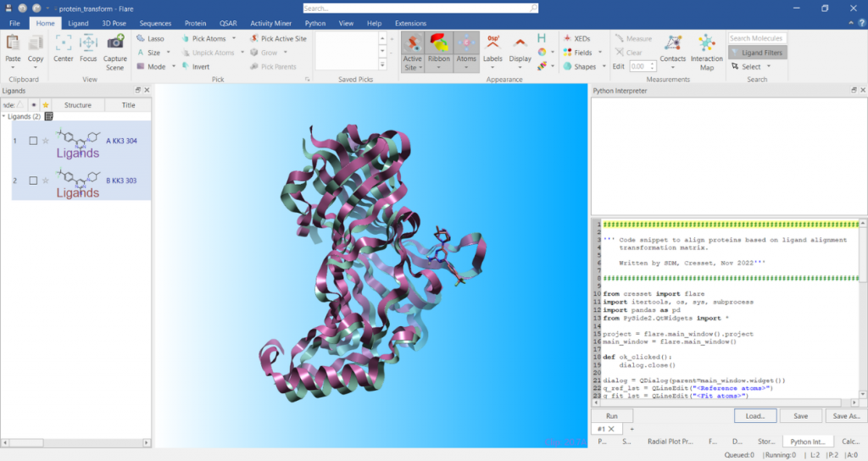Click the Edit value spinner field

pos(643,66)
